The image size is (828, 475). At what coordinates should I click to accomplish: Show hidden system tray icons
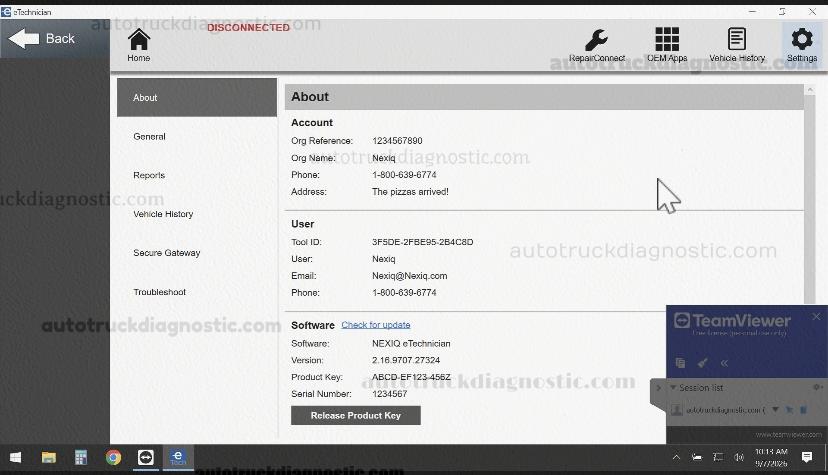click(676, 458)
